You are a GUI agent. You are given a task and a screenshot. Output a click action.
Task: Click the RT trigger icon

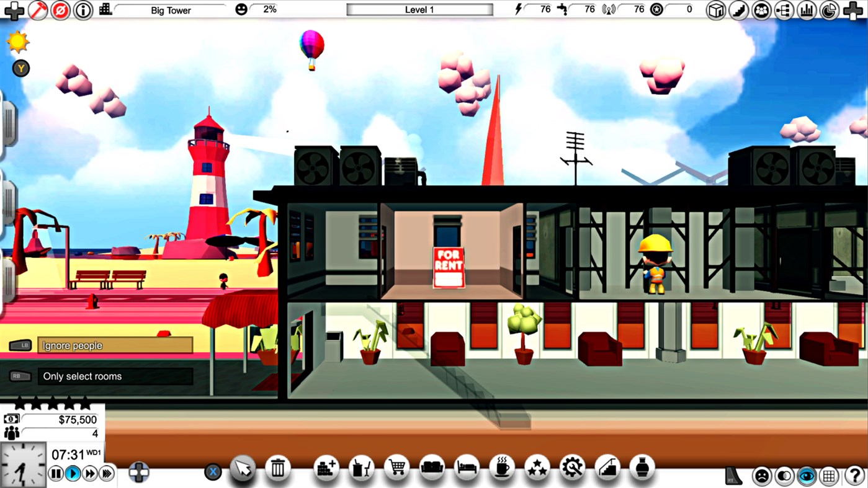pyautogui.click(x=735, y=476)
